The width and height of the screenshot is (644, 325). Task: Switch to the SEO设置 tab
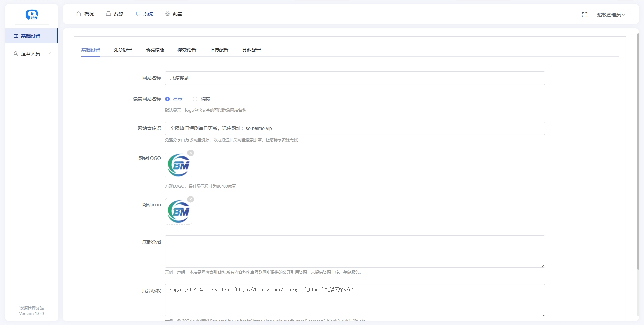[x=123, y=50]
